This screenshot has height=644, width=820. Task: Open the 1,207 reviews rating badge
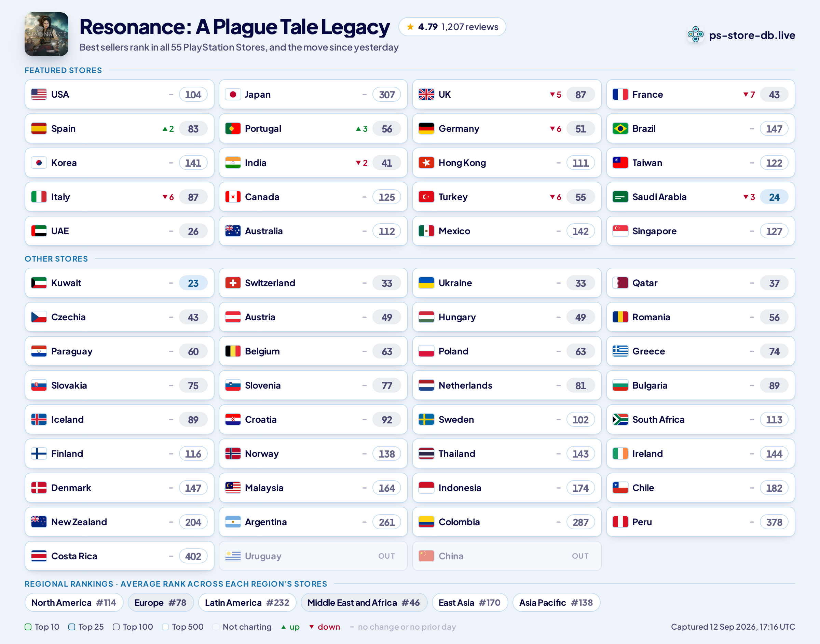click(452, 27)
